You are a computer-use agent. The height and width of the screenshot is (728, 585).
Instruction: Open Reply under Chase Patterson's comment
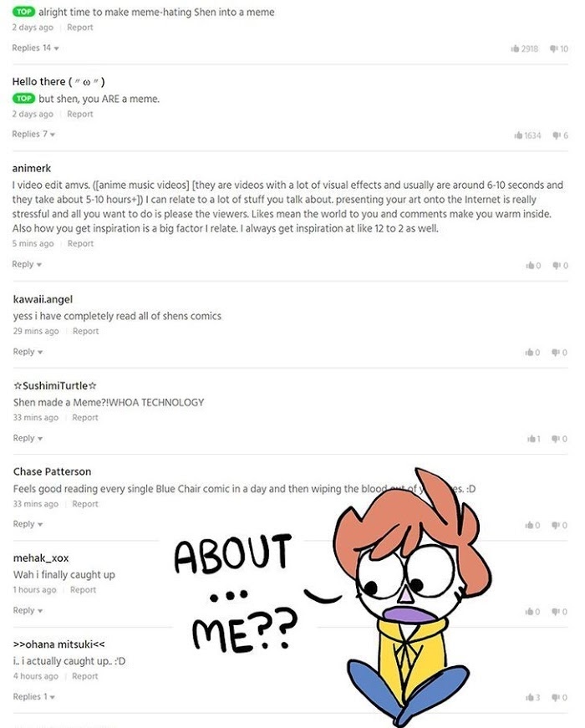(28, 524)
